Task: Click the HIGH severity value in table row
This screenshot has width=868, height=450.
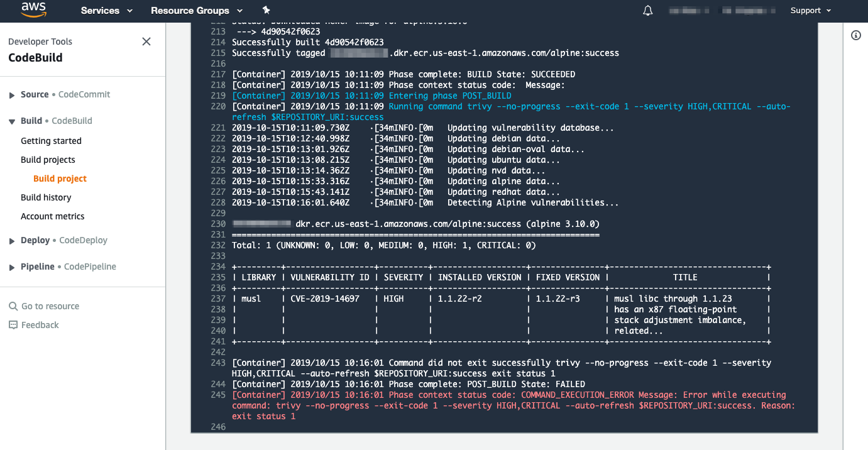Action: (x=393, y=299)
